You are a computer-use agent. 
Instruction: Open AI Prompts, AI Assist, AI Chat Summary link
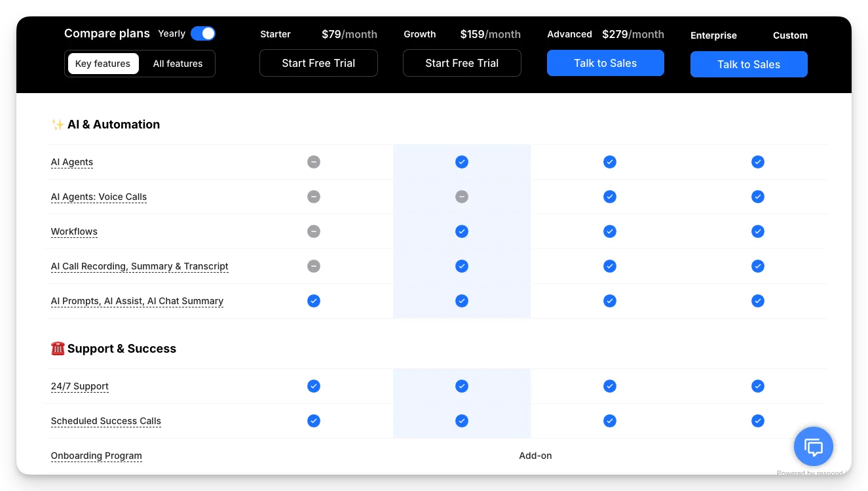click(x=137, y=301)
